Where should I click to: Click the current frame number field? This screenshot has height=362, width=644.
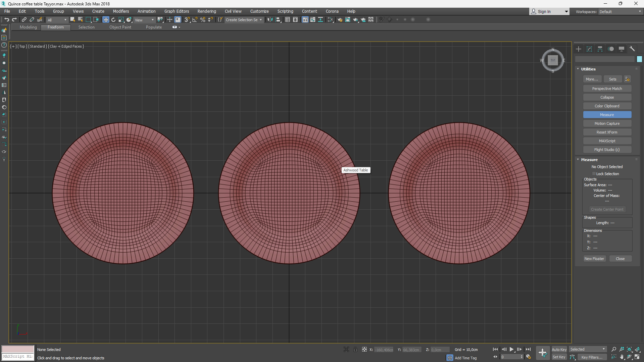coord(510,357)
